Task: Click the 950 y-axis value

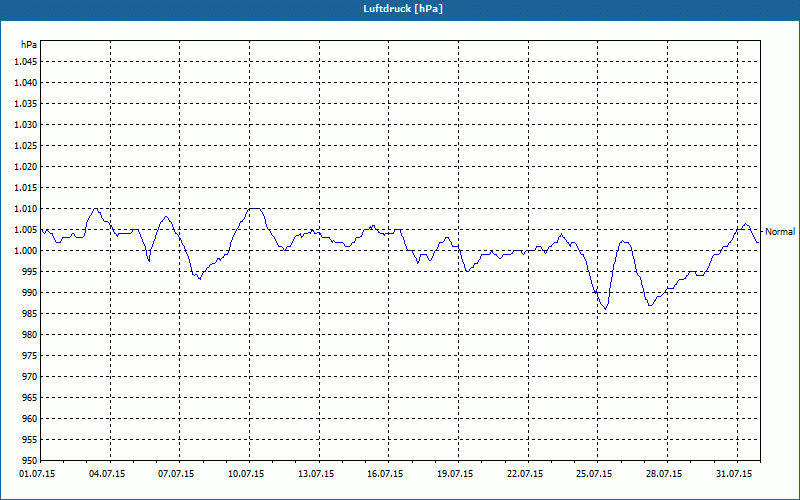Action: click(30, 461)
